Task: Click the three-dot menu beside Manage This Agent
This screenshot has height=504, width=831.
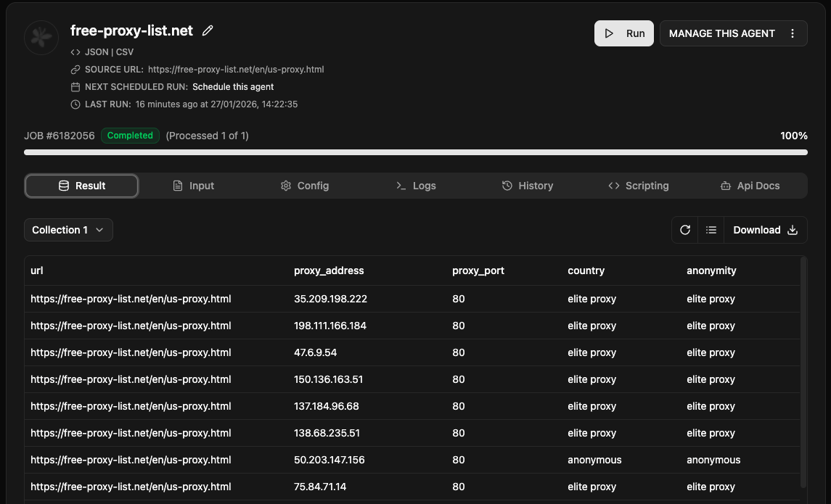Action: point(793,33)
